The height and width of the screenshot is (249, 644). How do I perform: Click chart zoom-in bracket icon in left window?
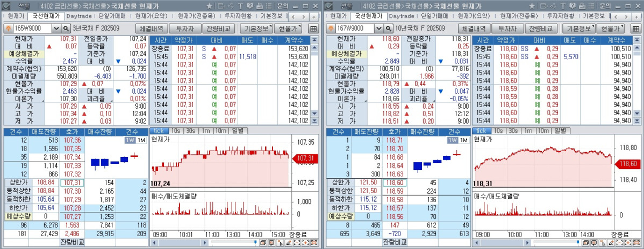305,243
